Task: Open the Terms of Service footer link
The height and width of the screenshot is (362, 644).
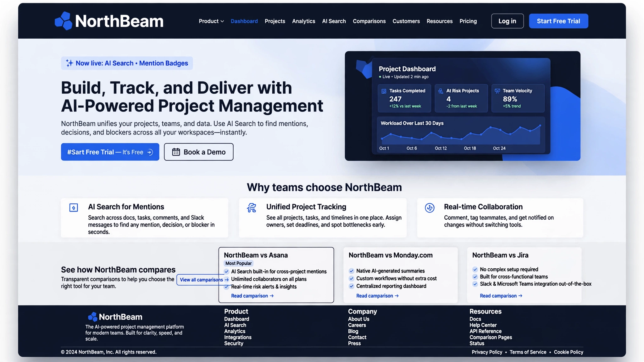Action: (528, 352)
